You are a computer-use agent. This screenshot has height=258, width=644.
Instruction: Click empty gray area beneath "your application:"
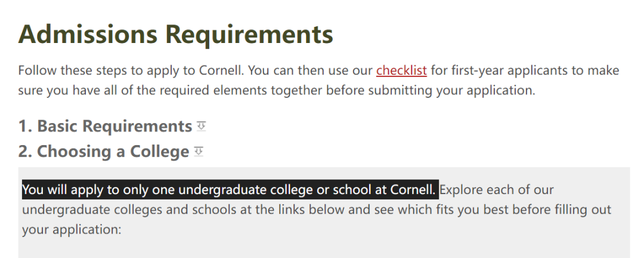[324, 248]
